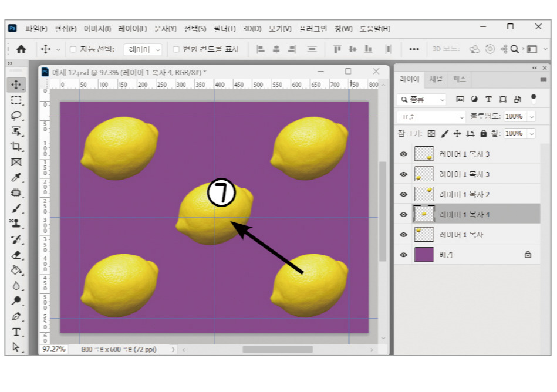Screen dimensions: 557x392
Task: Hide the 배경 layer visibility
Action: click(403, 254)
